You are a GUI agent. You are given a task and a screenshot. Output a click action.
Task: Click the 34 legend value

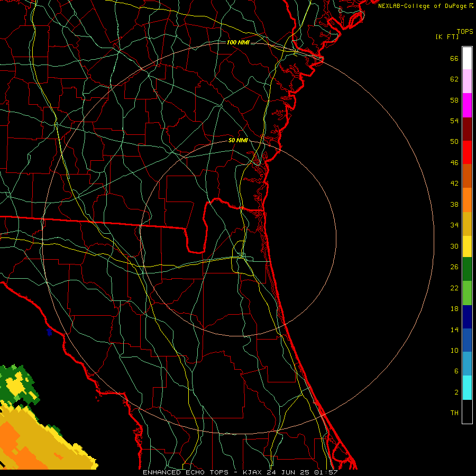pos(454,225)
